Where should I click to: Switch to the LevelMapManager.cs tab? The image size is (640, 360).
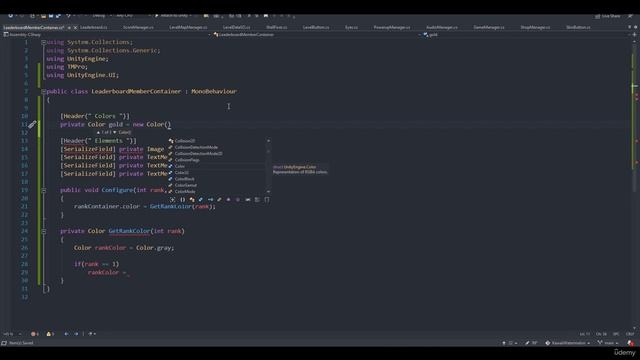click(188, 27)
